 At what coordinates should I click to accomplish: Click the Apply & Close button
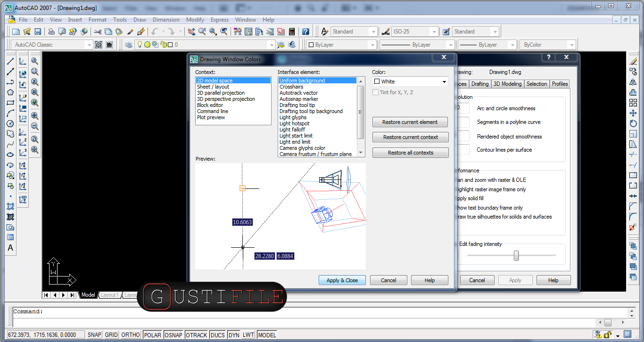(342, 280)
